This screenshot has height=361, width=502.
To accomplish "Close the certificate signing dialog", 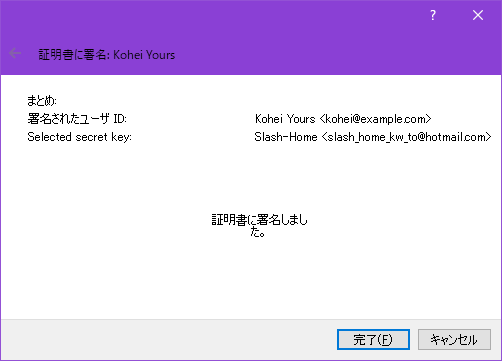I will [x=478, y=15].
